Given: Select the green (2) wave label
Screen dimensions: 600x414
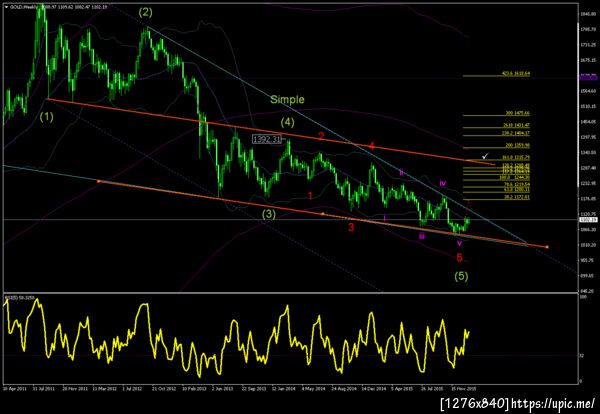Looking at the screenshot, I should pyautogui.click(x=145, y=13).
